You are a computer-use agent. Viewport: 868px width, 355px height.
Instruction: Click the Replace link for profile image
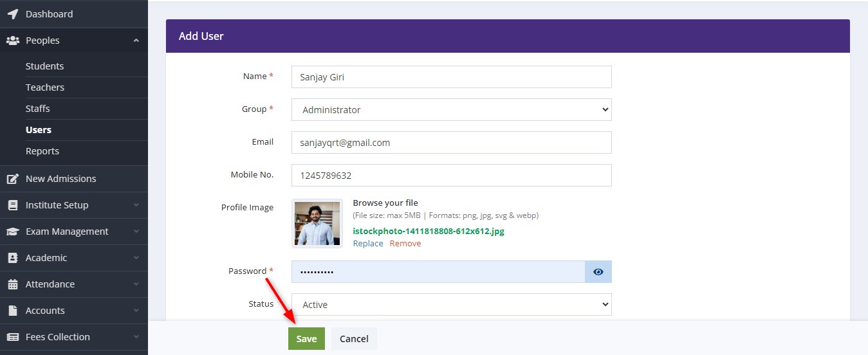[368, 243]
